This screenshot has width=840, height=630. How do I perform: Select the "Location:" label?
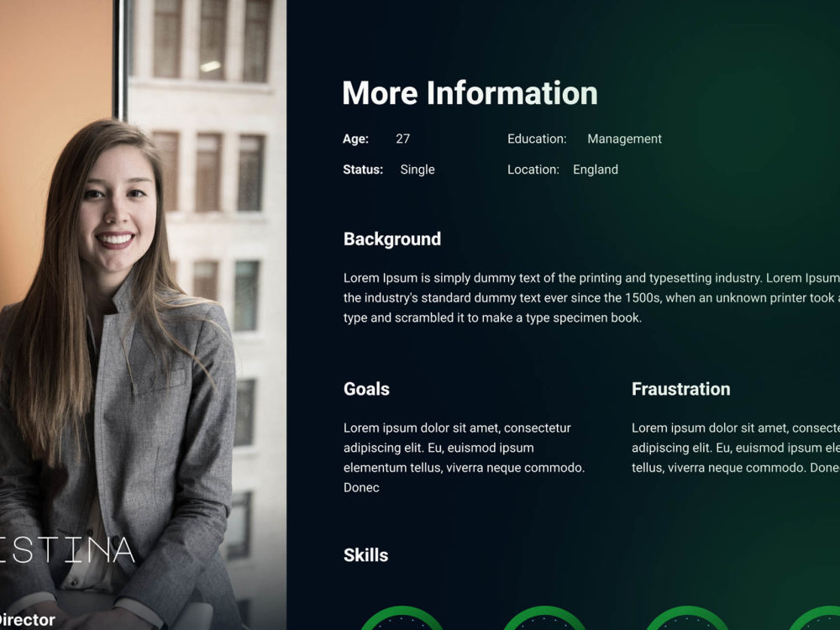click(x=533, y=170)
